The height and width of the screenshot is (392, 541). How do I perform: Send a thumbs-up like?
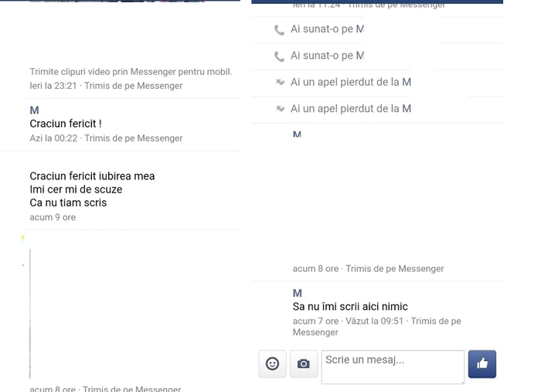[x=482, y=363]
